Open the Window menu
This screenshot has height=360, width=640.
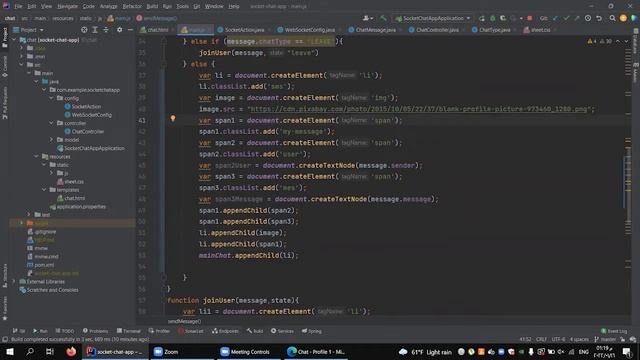point(214,6)
